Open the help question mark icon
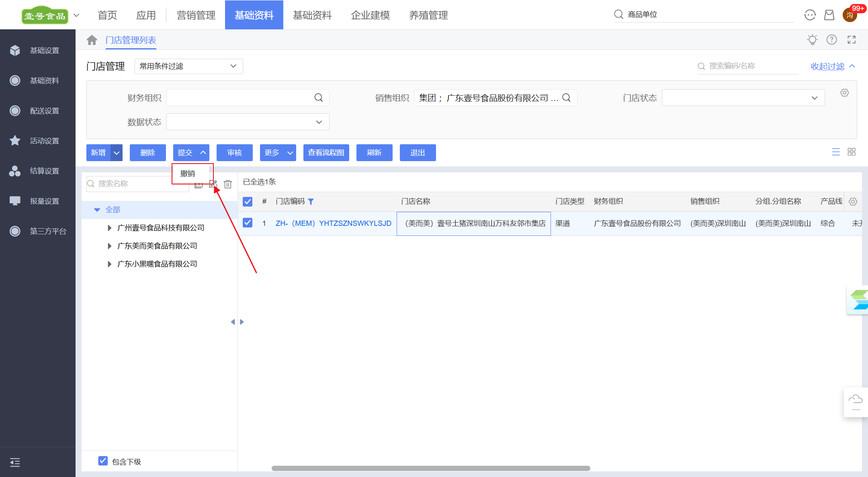 click(831, 40)
